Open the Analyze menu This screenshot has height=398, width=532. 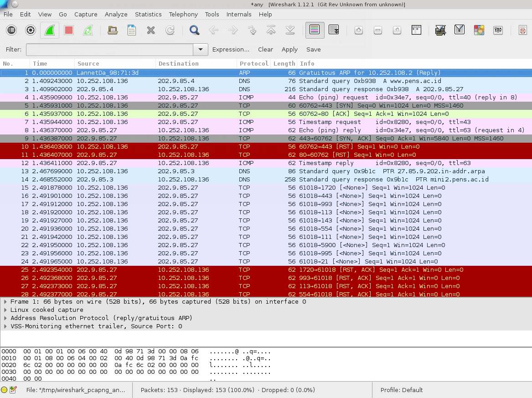click(x=116, y=14)
